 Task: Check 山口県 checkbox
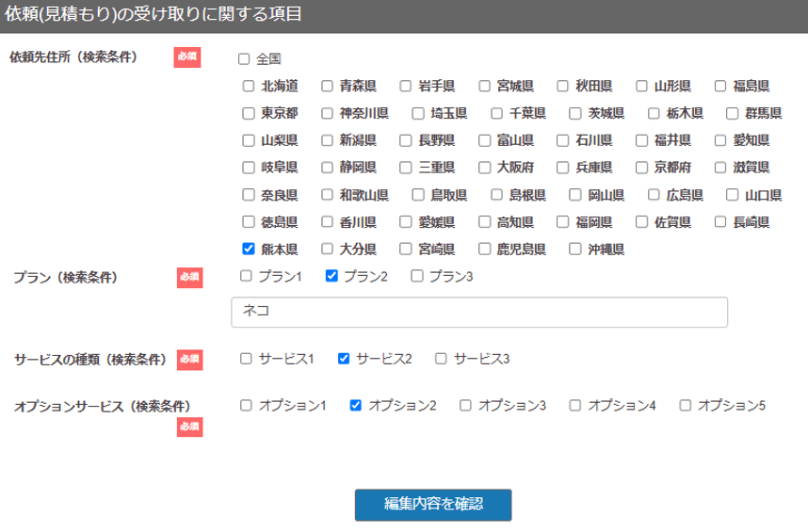(x=733, y=195)
